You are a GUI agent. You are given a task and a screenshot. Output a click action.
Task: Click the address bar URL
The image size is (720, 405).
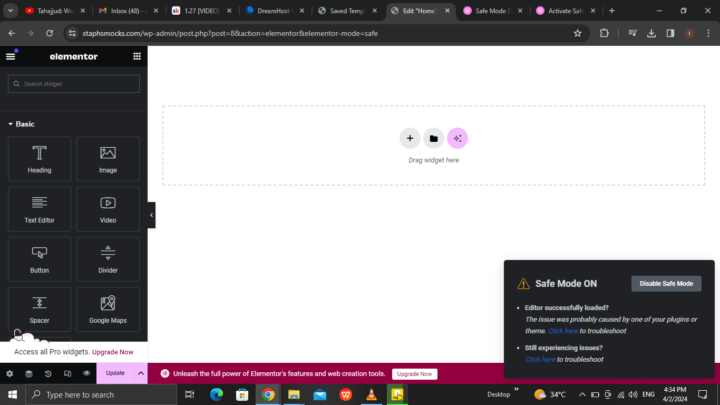coord(230,33)
